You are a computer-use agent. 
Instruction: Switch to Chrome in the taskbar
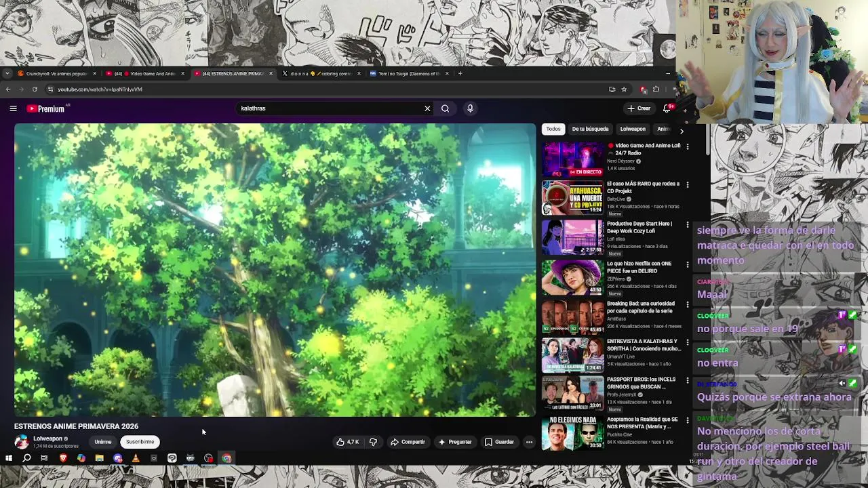point(226,458)
